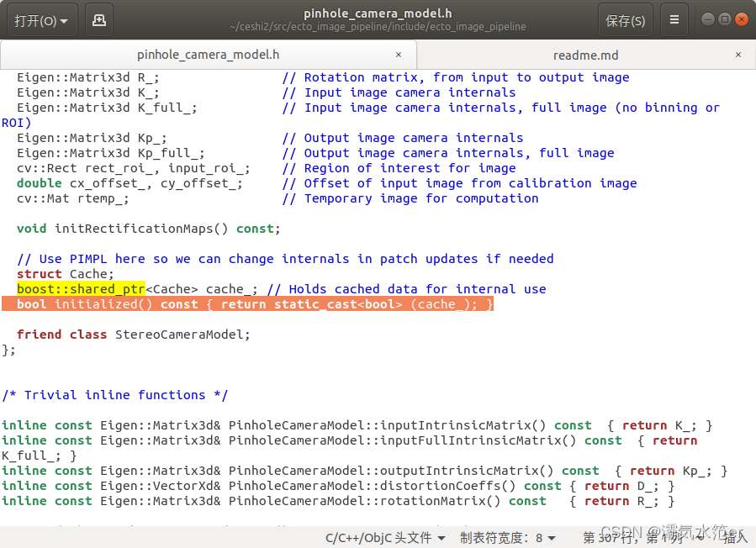
Task: Click 'Eigen::Matrix3d K_full_;' declaration
Action: pos(107,108)
